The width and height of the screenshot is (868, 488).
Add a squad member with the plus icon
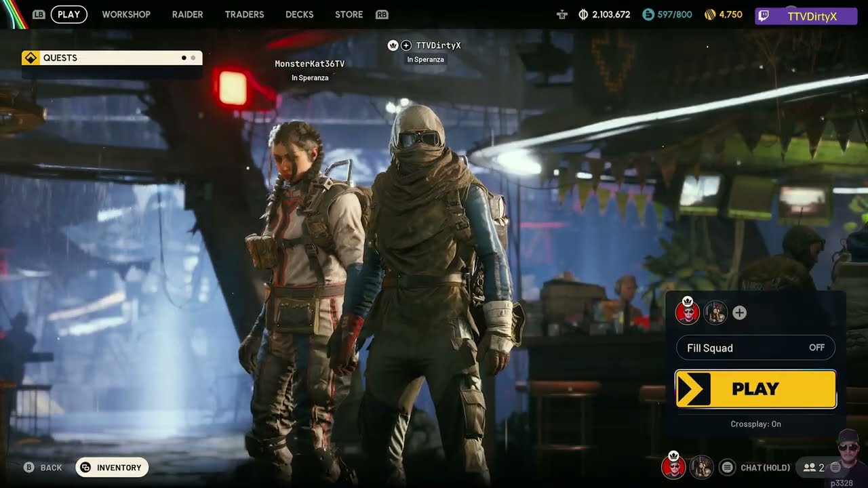(x=740, y=312)
